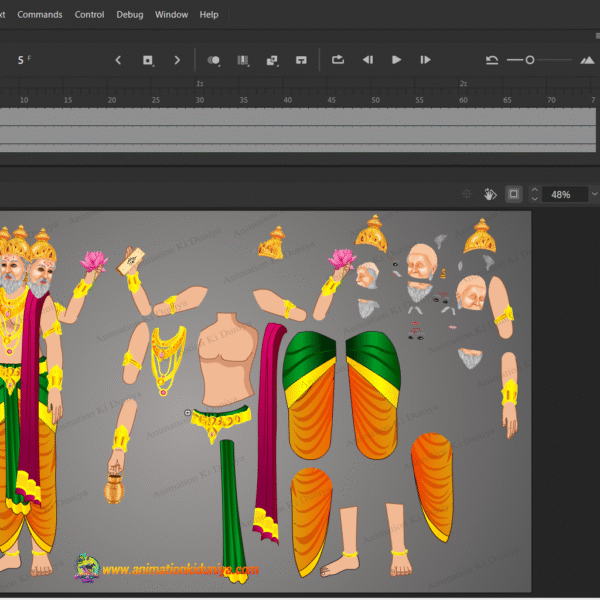The image size is (600, 600).
Task: Reset timeline zoom to default
Action: point(492,60)
